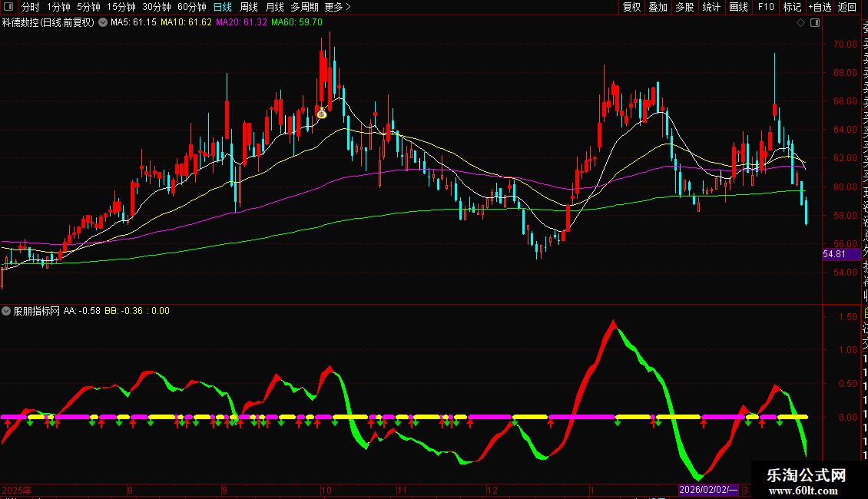868x499 pixels.
Task: Click the 标记 mark button
Action: coord(792,7)
